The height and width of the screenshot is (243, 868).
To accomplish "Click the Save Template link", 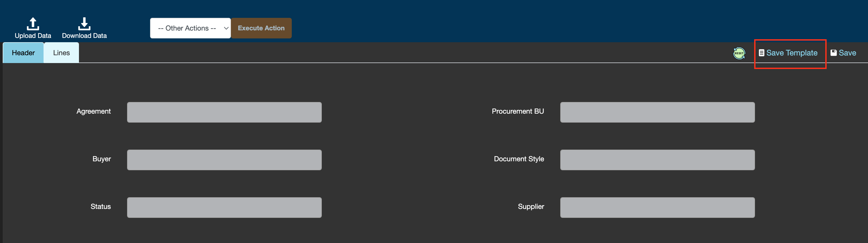I will [791, 53].
